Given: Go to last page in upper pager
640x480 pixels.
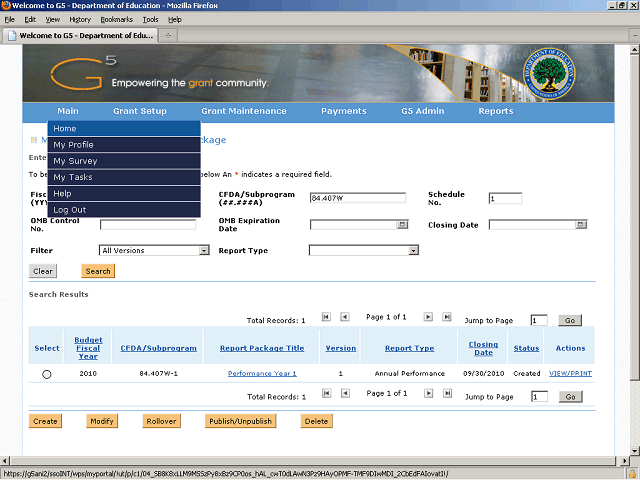Looking at the screenshot, I should (447, 317).
